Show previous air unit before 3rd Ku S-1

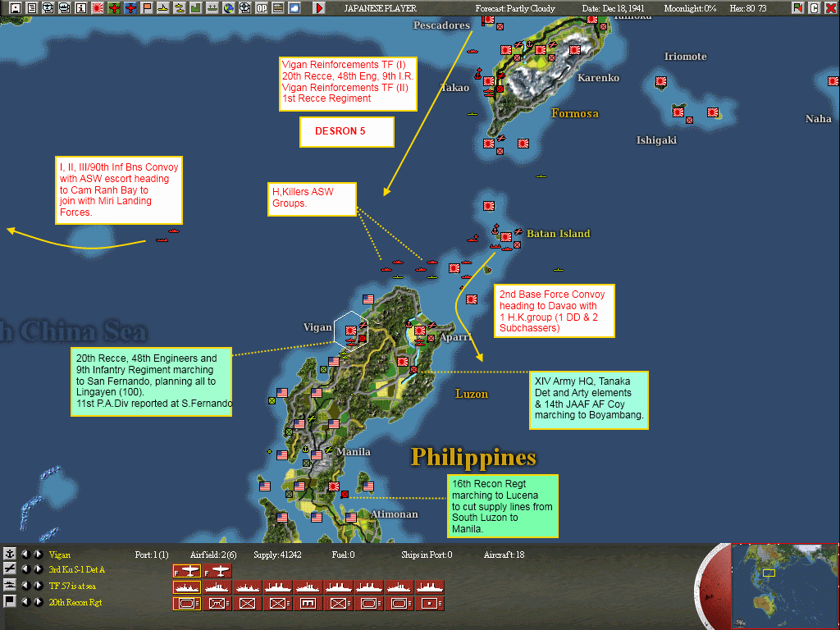pyautogui.click(x=25, y=569)
